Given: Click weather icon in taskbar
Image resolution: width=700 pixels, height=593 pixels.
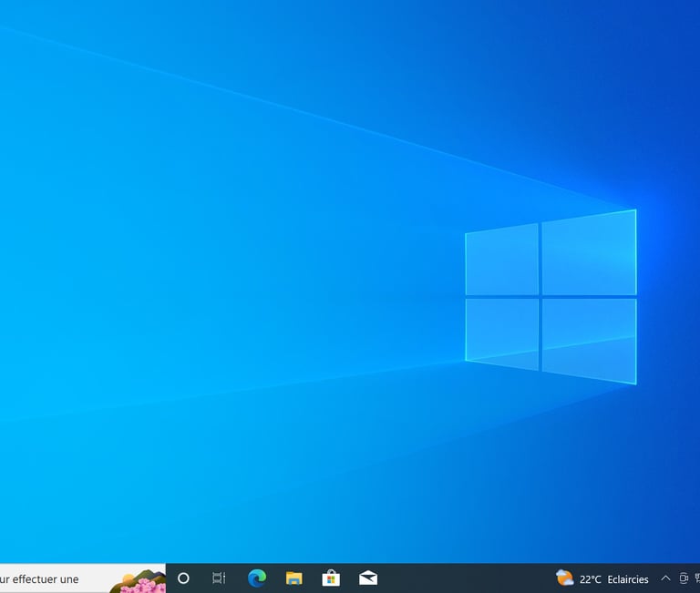Looking at the screenshot, I should [x=564, y=578].
